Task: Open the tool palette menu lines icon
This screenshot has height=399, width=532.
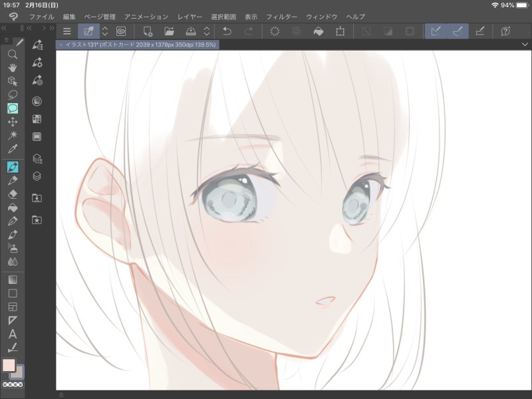Action: pos(6,40)
